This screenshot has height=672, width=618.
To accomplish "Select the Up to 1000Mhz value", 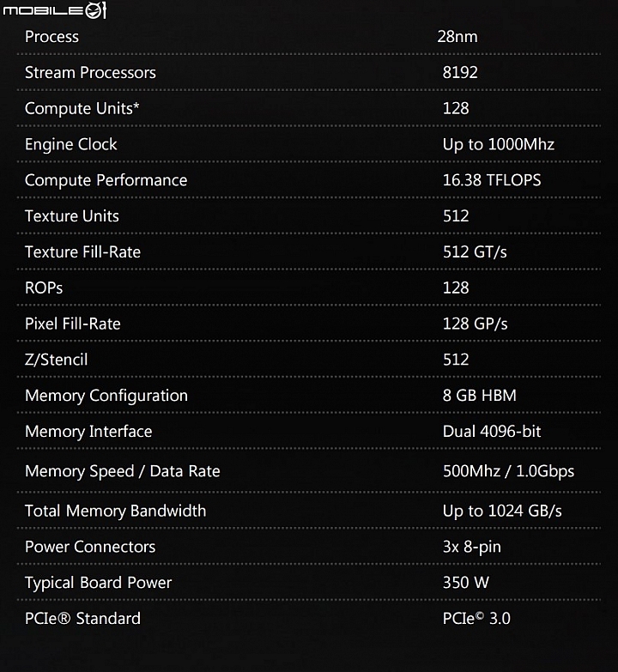I will pos(499,144).
